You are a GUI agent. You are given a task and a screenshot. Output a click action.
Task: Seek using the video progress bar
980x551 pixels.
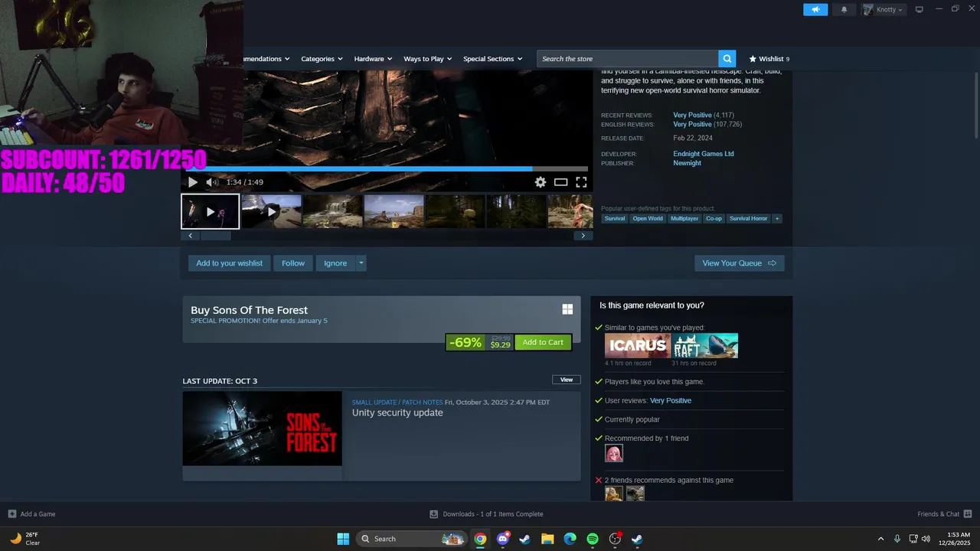click(x=387, y=168)
